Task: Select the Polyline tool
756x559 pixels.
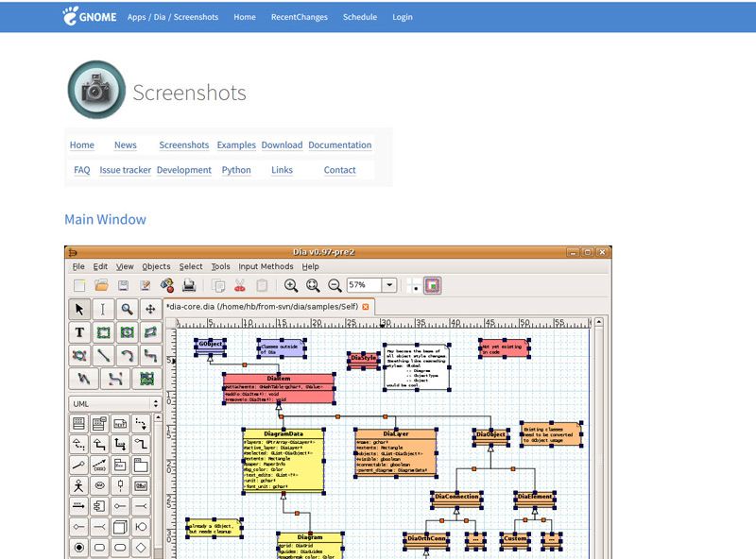Action: tap(84, 379)
